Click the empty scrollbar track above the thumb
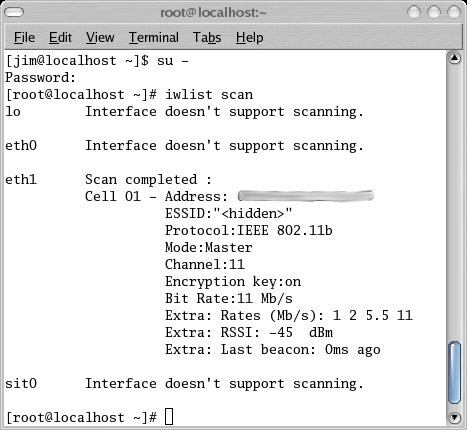 [x=455, y=203]
